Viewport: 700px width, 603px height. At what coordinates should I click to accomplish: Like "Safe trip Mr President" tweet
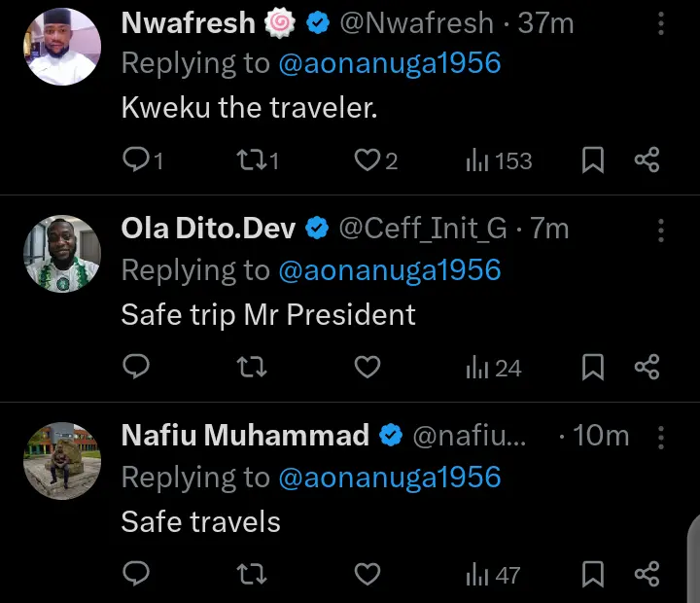[367, 368]
